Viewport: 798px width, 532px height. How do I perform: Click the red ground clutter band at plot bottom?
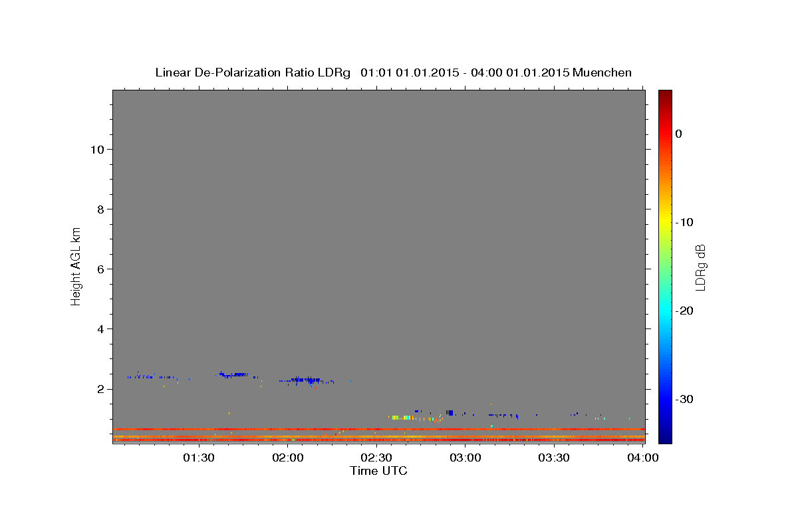(x=379, y=440)
